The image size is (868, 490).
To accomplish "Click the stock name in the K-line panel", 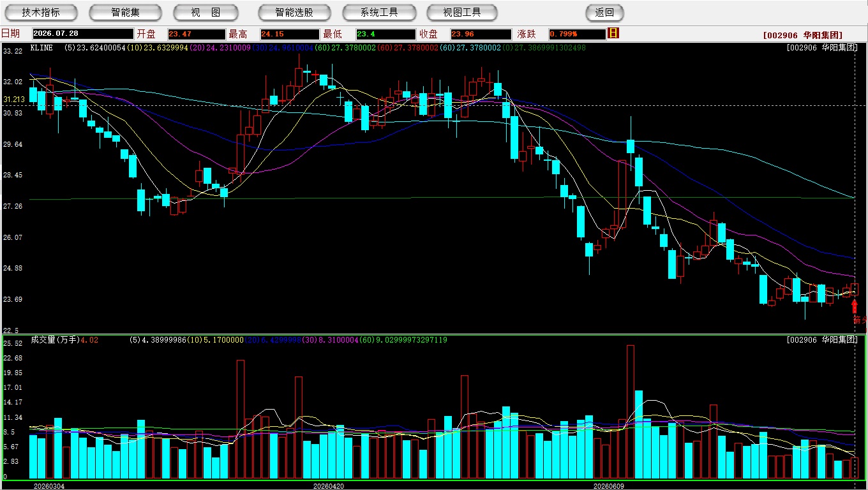I will (x=823, y=47).
